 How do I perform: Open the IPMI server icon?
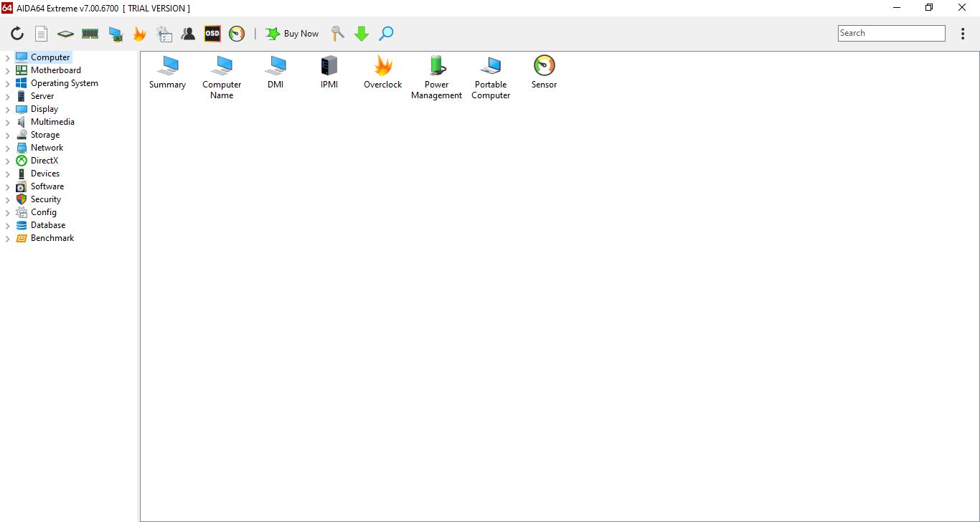click(329, 73)
